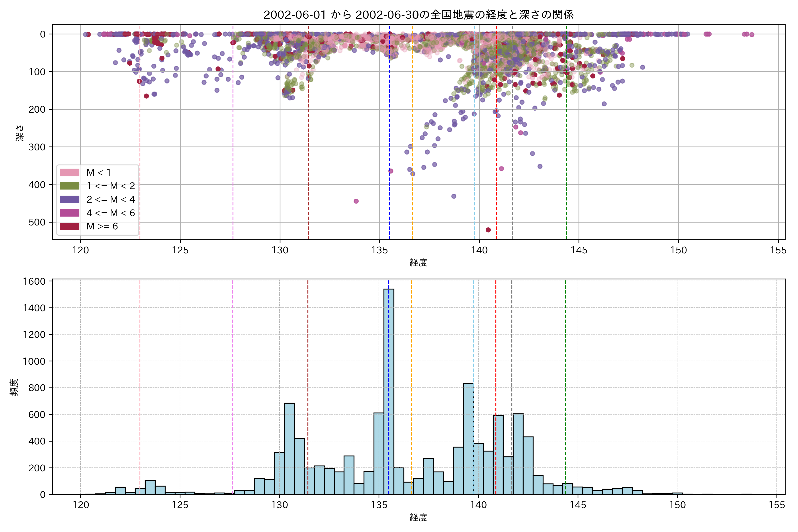Click the chart title with the 2002-06 dates
The width and height of the screenshot is (798, 532).
[418, 15]
